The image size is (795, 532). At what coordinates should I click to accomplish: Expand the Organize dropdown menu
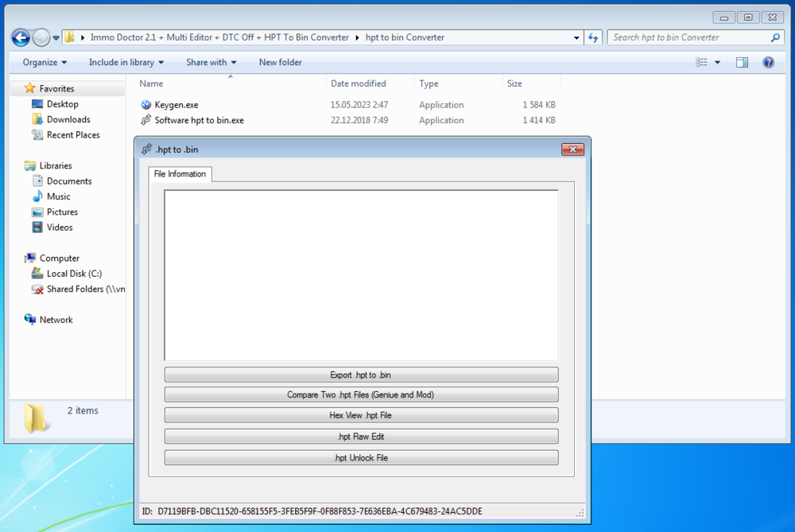coord(45,62)
